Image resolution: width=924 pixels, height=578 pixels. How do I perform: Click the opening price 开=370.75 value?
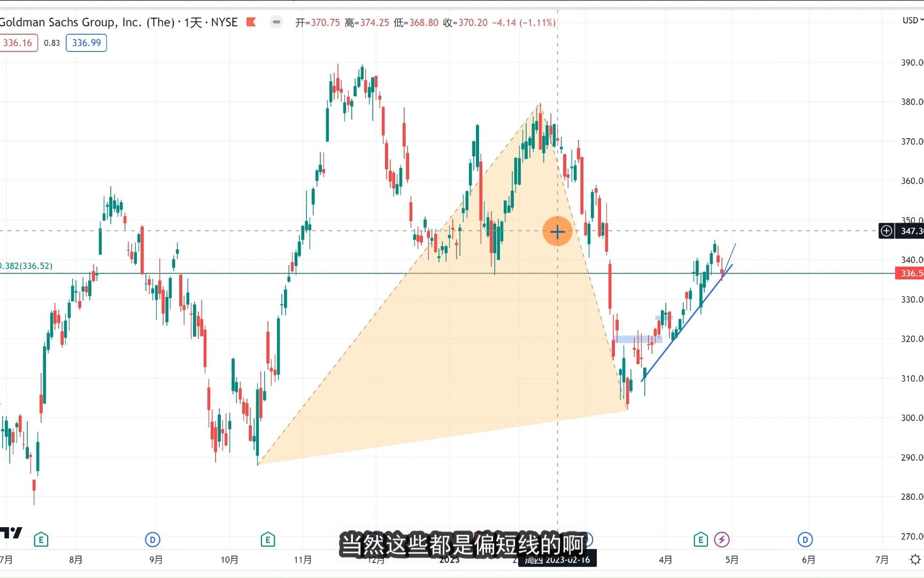318,22
